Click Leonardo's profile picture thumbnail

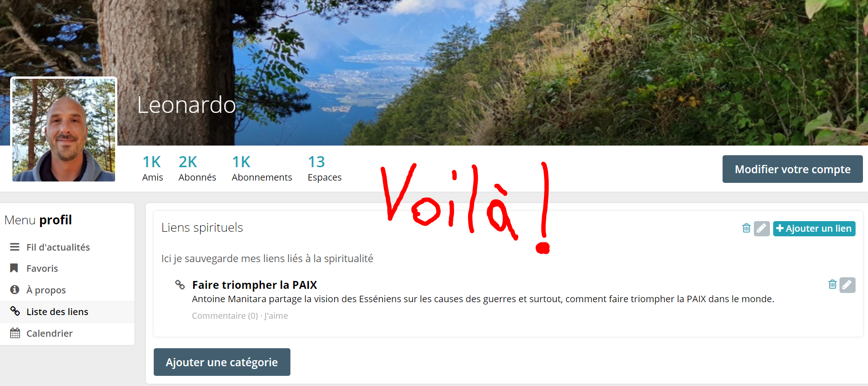64,129
